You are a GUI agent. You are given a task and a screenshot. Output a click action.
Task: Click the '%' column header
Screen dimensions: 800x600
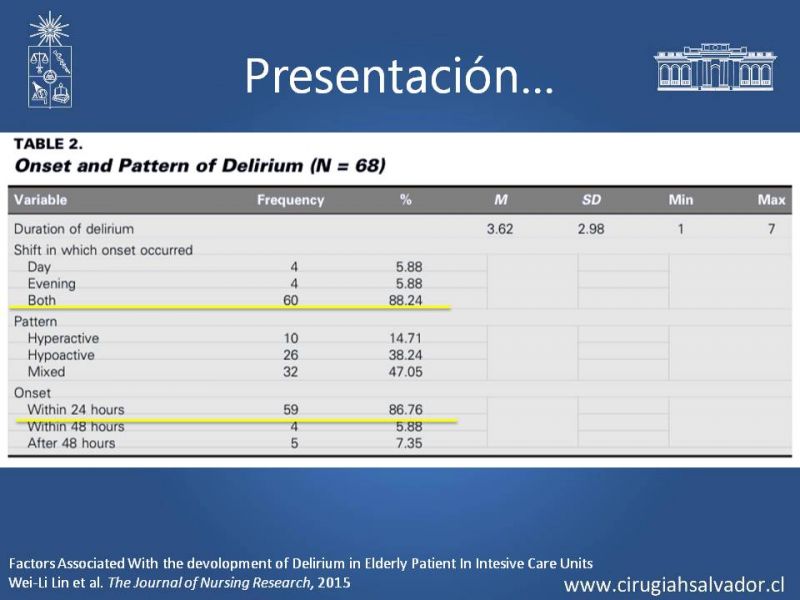tap(406, 199)
